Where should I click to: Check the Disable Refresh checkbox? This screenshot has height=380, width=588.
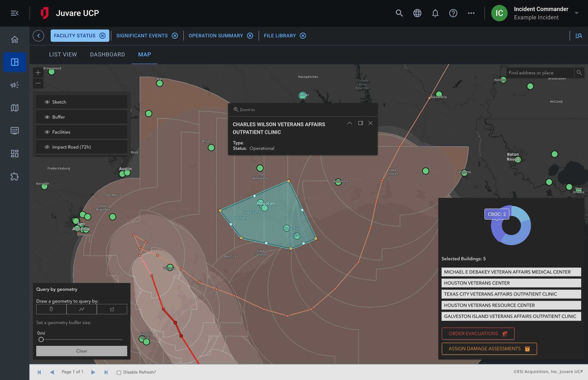pyautogui.click(x=119, y=372)
